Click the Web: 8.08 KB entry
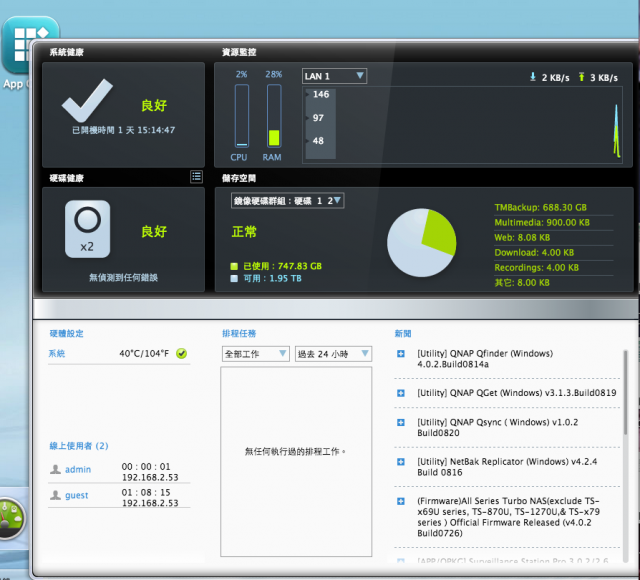Image resolution: width=640 pixels, height=580 pixels. pos(522,238)
